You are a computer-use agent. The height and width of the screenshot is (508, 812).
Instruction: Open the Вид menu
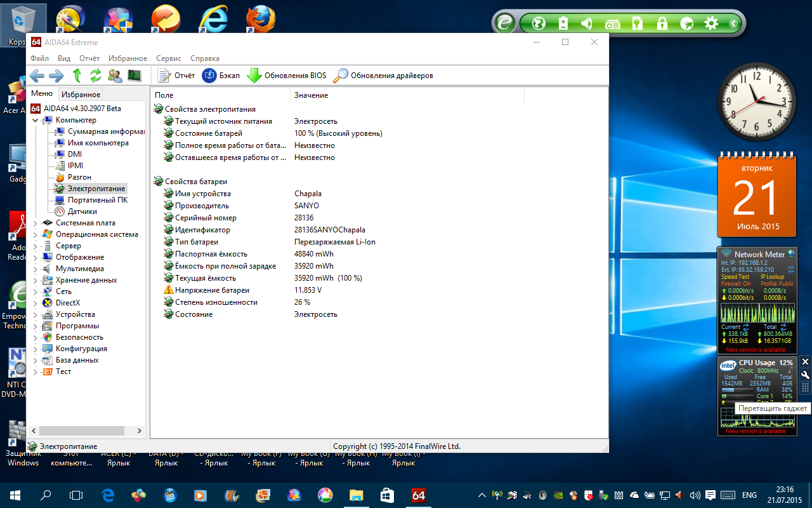[x=64, y=58]
